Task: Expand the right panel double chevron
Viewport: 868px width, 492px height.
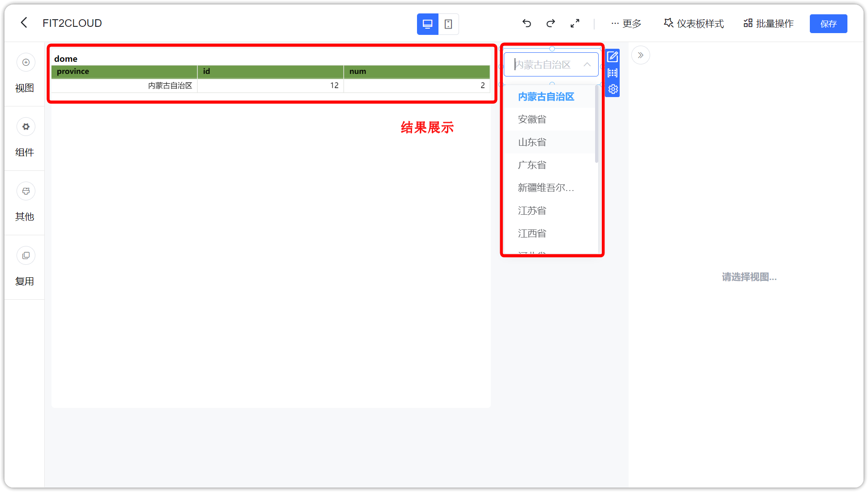Action: 640,55
